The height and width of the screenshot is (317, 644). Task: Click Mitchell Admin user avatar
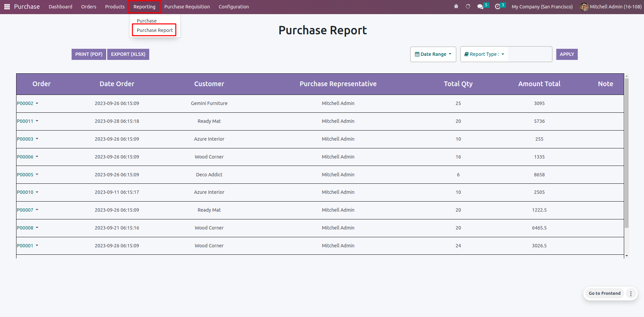tap(584, 7)
